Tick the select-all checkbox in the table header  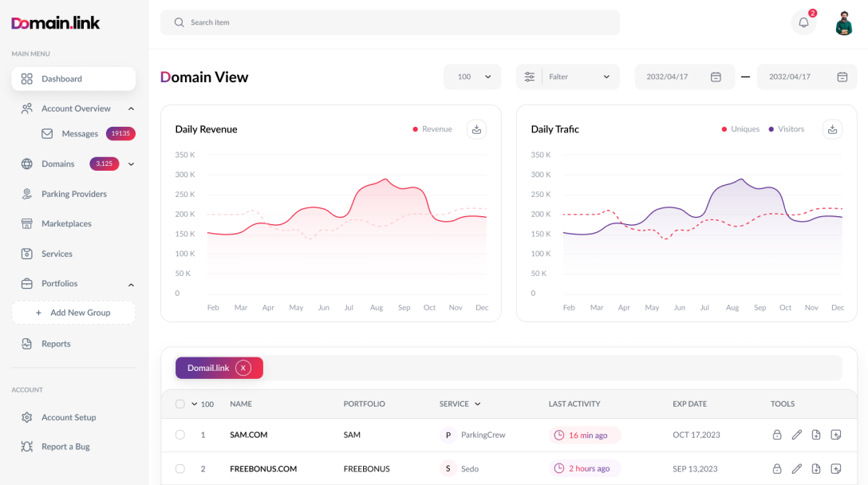(x=180, y=404)
